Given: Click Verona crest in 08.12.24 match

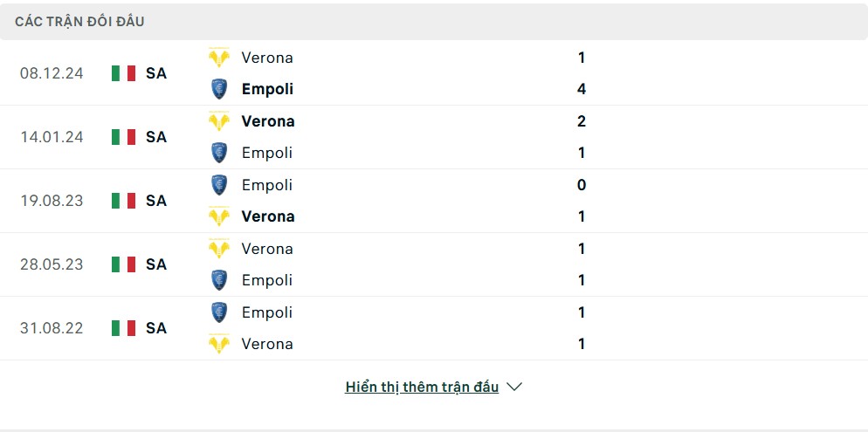Looking at the screenshot, I should tap(219, 58).
